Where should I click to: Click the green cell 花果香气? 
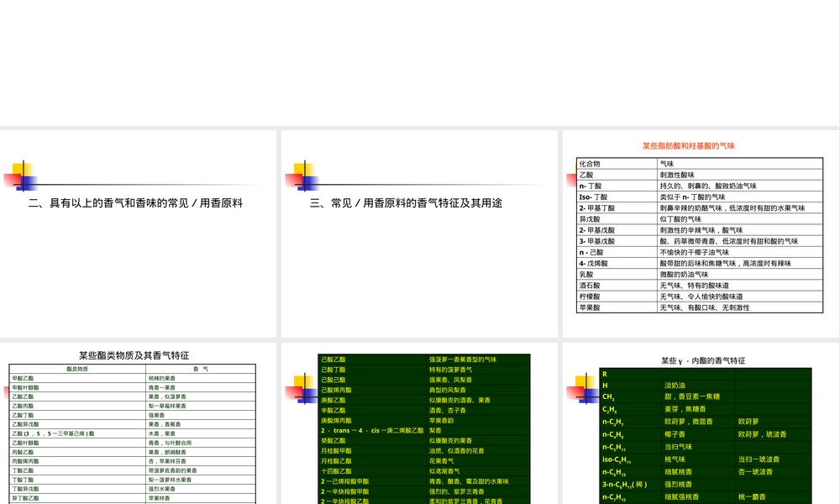[x=478, y=461]
